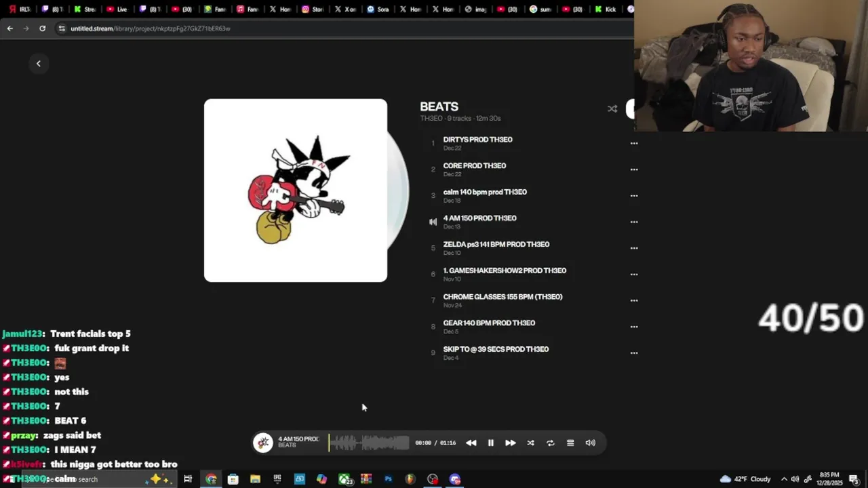This screenshot has height=488, width=868.
Task: Pause the current track in player bar
Action: click(491, 443)
